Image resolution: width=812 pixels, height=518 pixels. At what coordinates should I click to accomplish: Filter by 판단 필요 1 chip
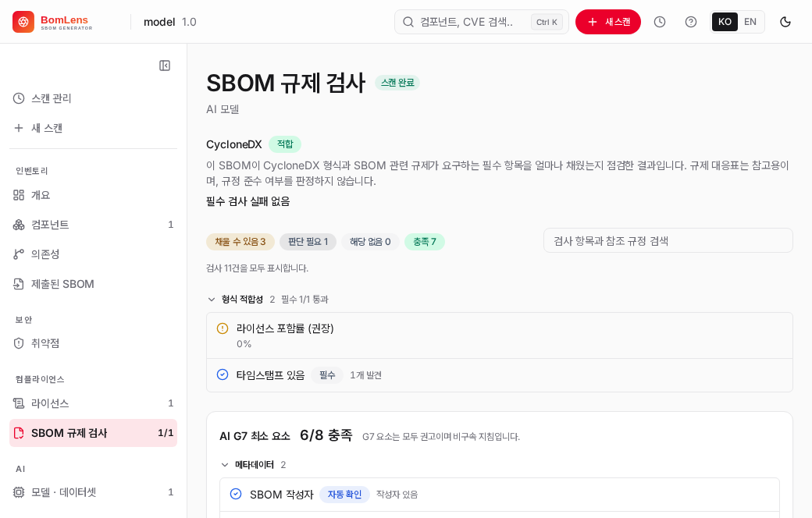click(x=308, y=242)
